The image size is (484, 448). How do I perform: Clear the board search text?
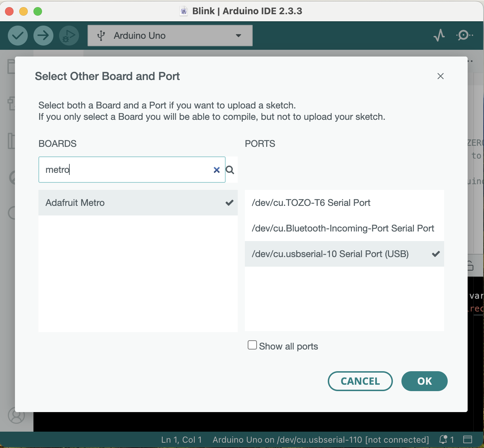(x=216, y=170)
